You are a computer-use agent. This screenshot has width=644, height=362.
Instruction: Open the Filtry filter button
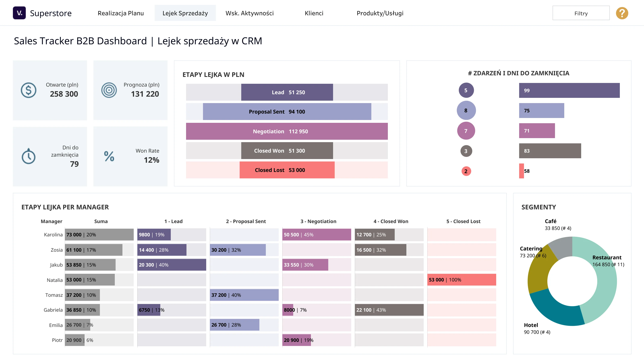pyautogui.click(x=581, y=13)
